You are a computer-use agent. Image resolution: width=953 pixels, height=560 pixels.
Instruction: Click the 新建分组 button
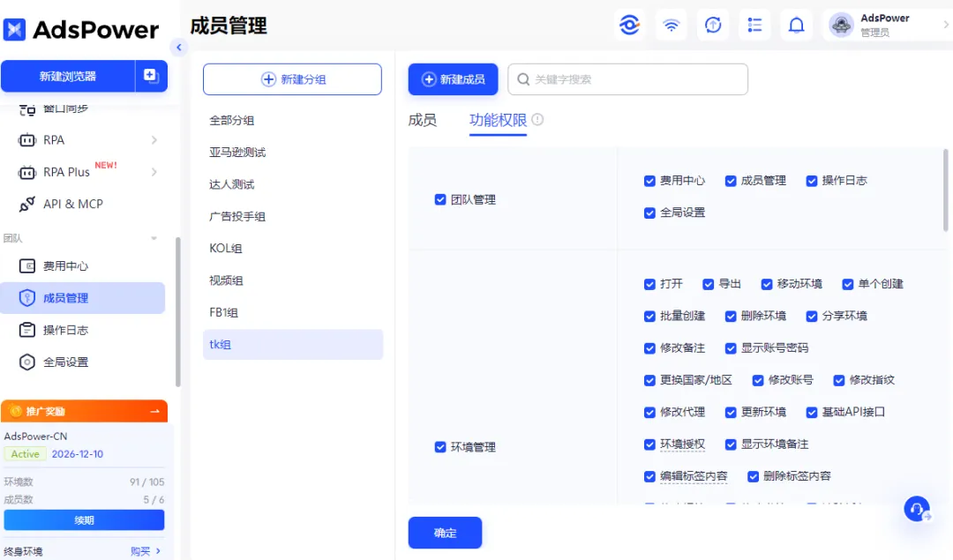292,79
